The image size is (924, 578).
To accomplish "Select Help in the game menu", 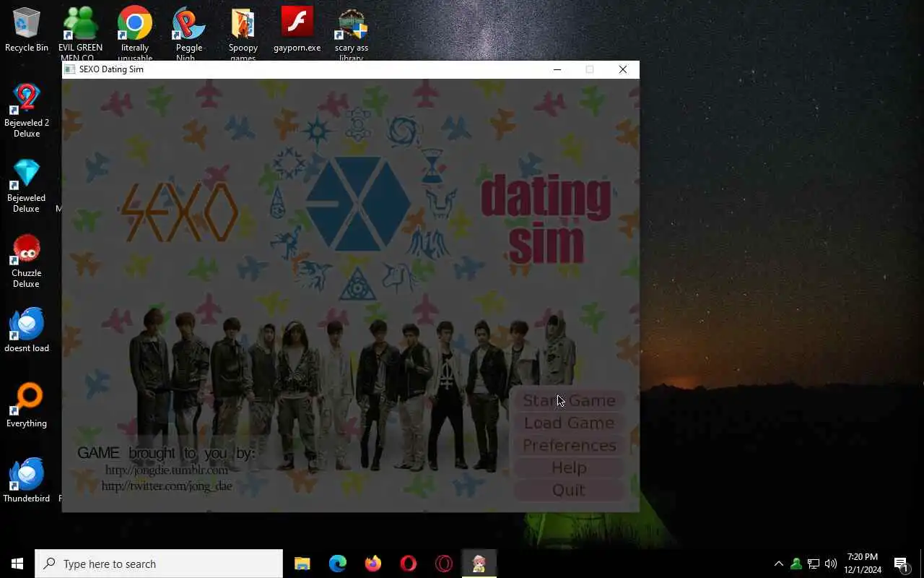I will point(569,467).
